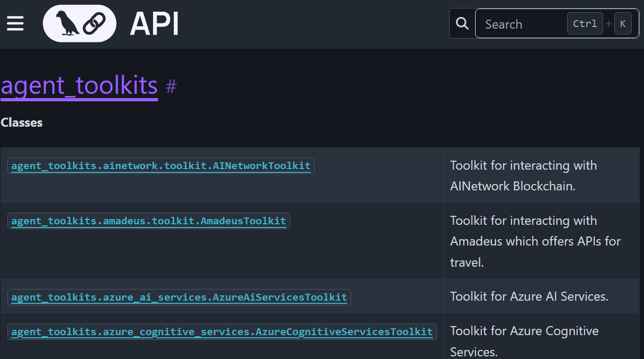Select 'Toolkit for Azure AI Services.' text

pyautogui.click(x=529, y=296)
